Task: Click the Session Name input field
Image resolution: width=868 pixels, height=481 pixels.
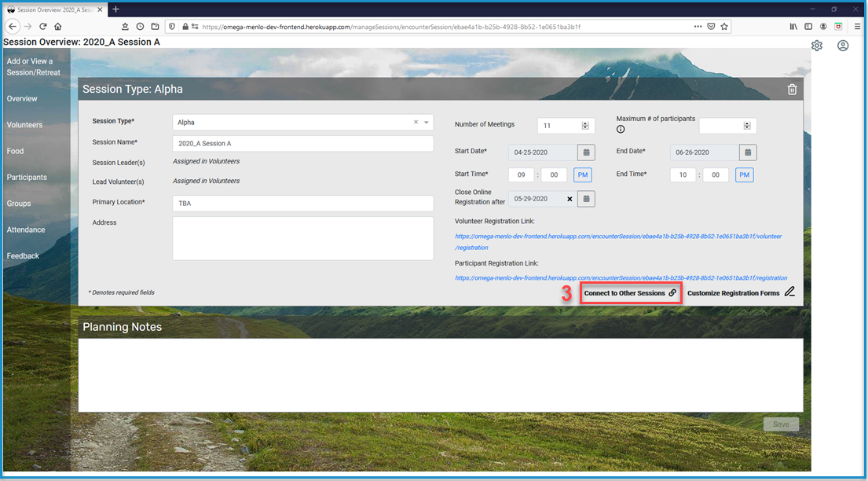Action: pos(302,143)
